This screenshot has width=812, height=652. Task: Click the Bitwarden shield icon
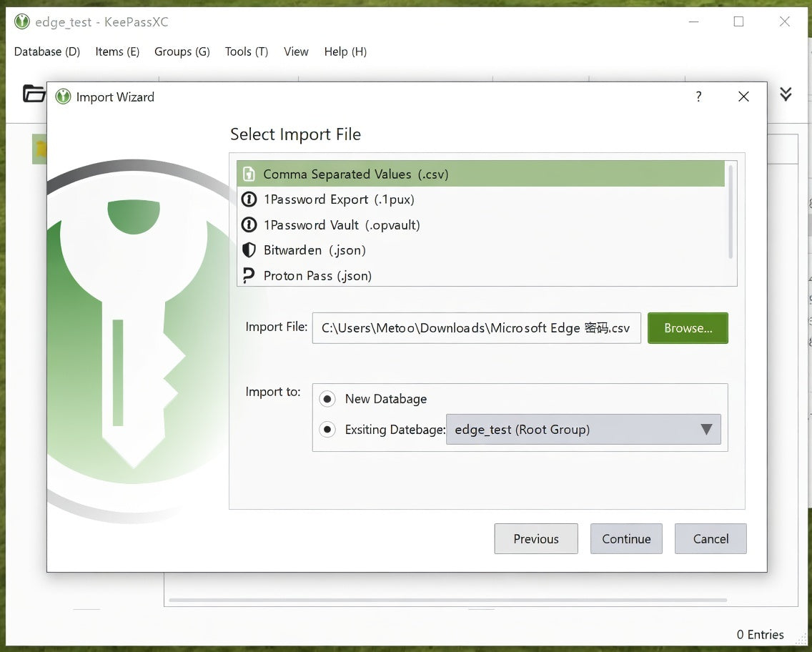click(249, 250)
